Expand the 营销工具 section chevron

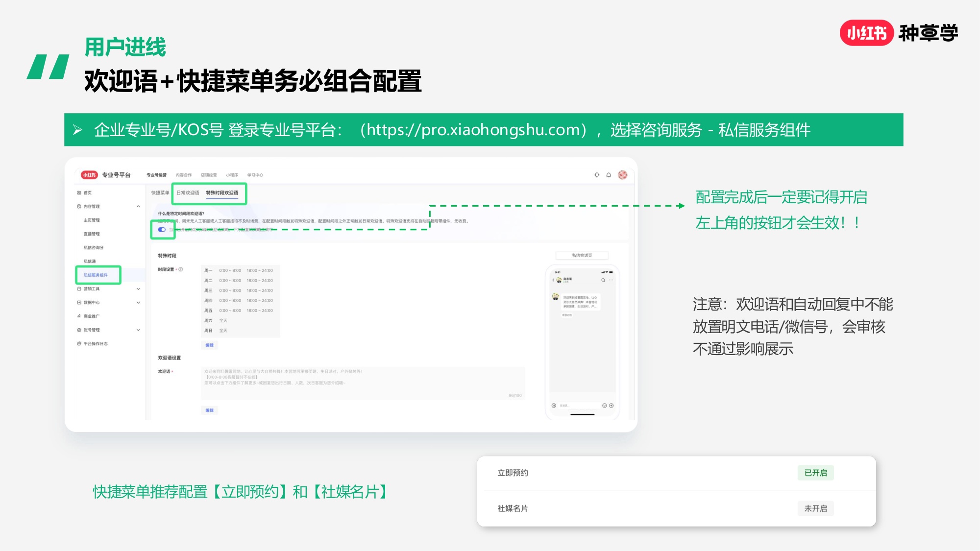click(x=138, y=289)
